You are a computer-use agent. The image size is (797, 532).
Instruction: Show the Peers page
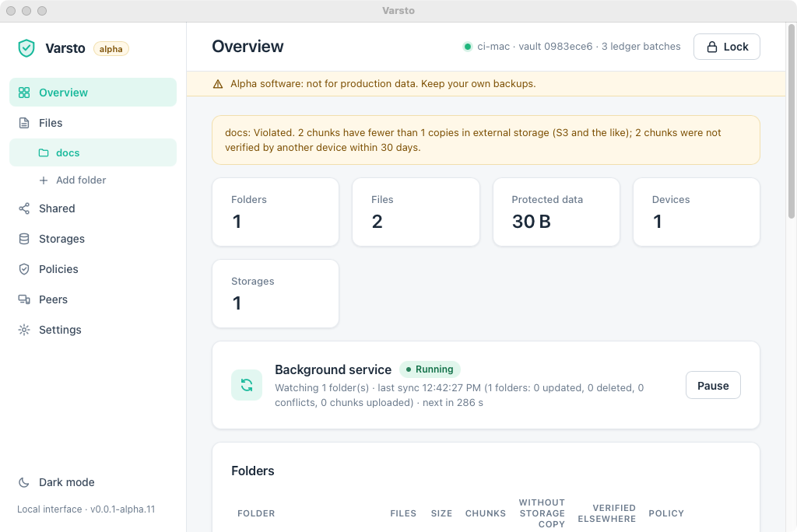(93, 299)
